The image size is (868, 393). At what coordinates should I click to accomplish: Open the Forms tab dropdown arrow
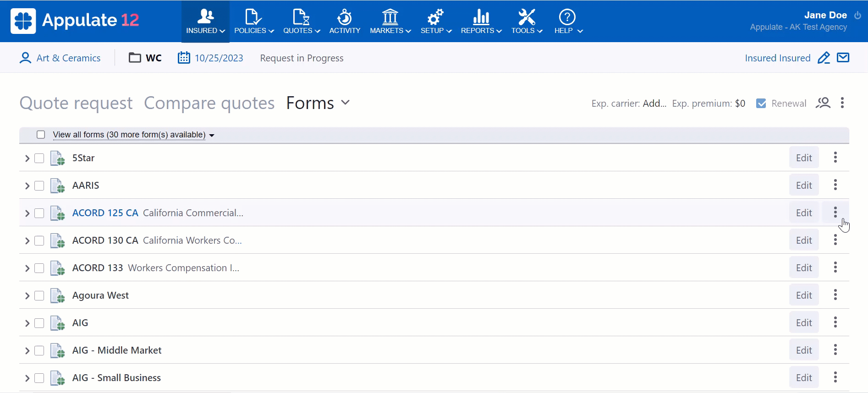[x=346, y=103]
